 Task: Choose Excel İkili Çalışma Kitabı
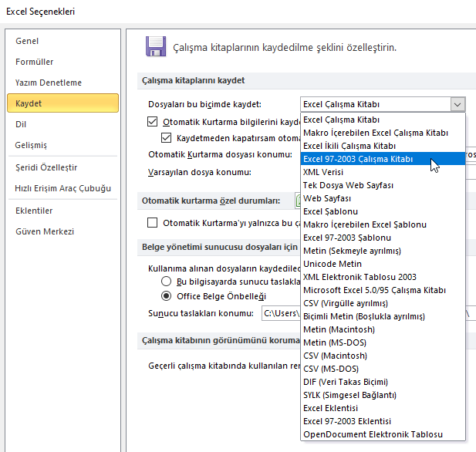coord(383,146)
